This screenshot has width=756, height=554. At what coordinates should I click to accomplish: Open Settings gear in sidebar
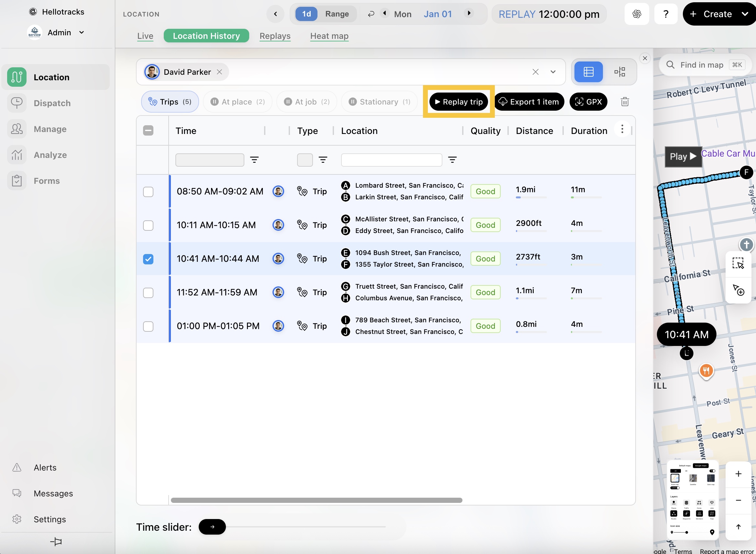point(17,519)
